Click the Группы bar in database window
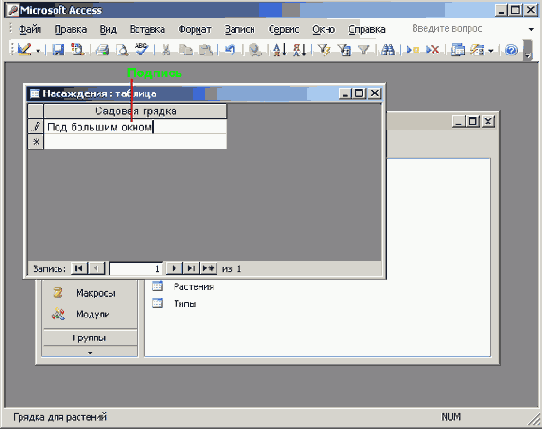This screenshot has height=429, width=542. click(x=90, y=338)
